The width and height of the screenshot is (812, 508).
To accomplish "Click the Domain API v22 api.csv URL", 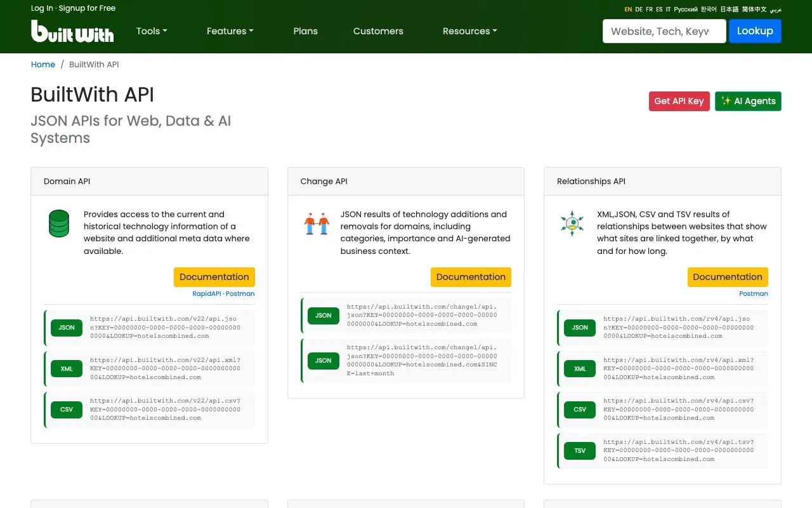I will 166,410.
